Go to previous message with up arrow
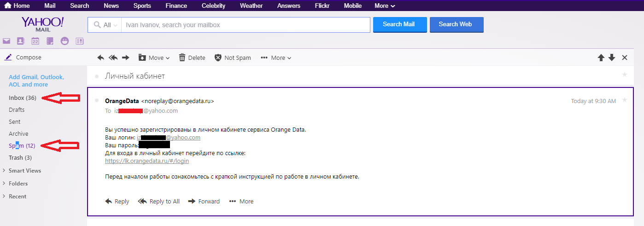The height and width of the screenshot is (226, 644). [x=601, y=58]
